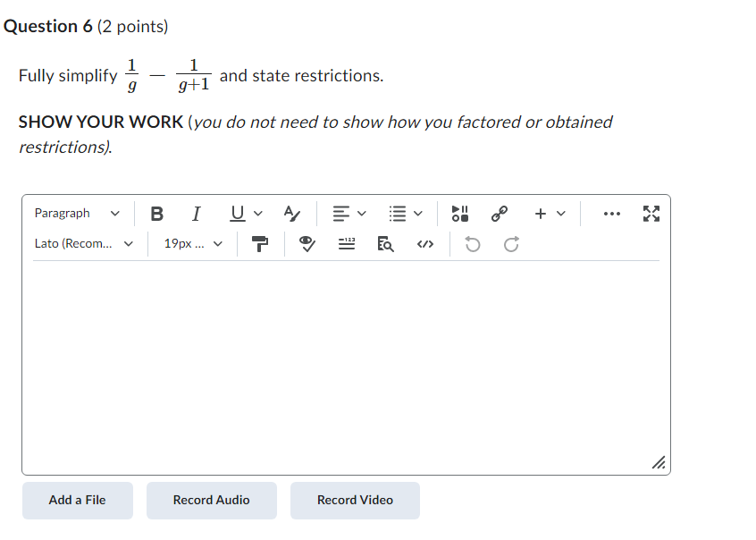This screenshot has height=540, width=756.
Task: Click the Insert Stuff media icon
Action: [460, 214]
